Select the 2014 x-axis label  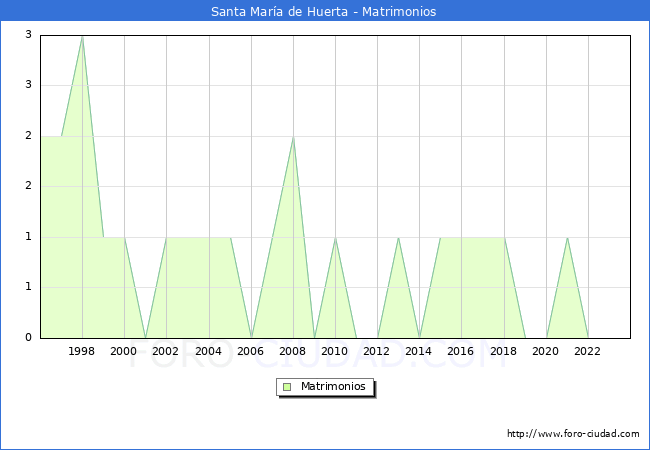(419, 351)
